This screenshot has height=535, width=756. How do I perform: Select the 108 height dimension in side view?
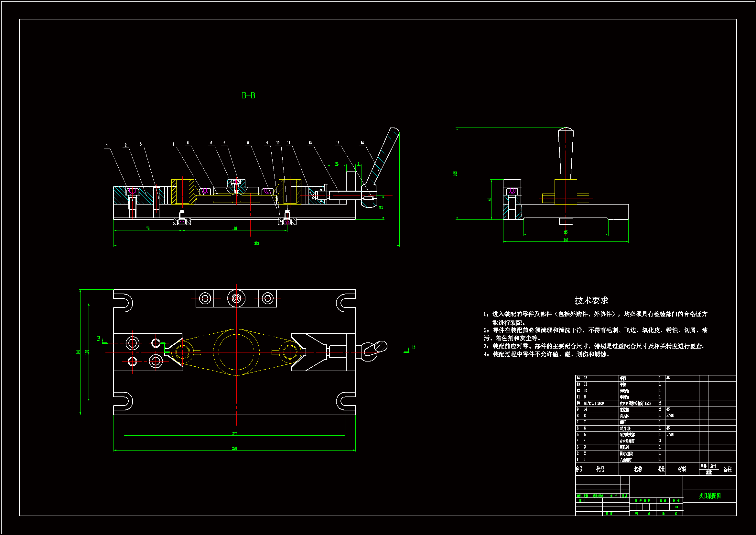[455, 173]
